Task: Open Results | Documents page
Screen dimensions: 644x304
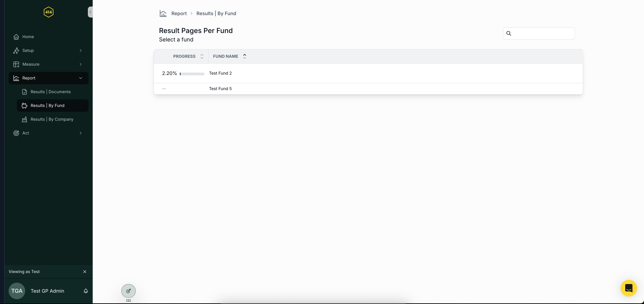Action: 50,92
